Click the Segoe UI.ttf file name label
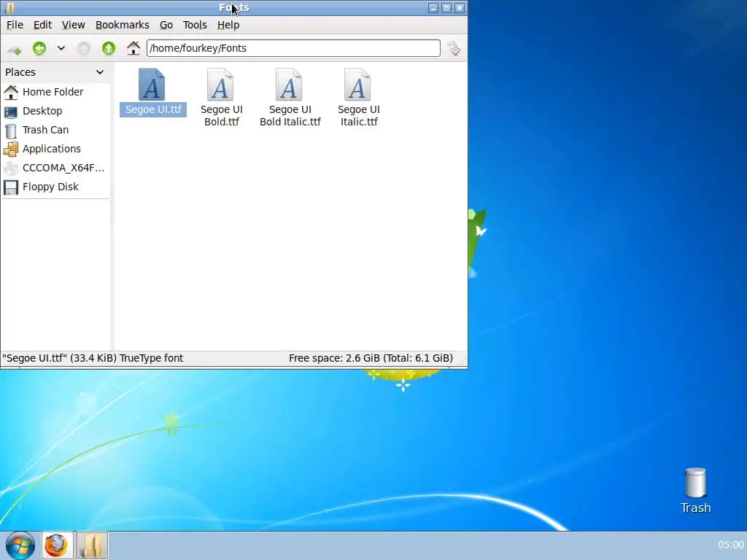Screen dimensions: 747x560 click(153, 109)
